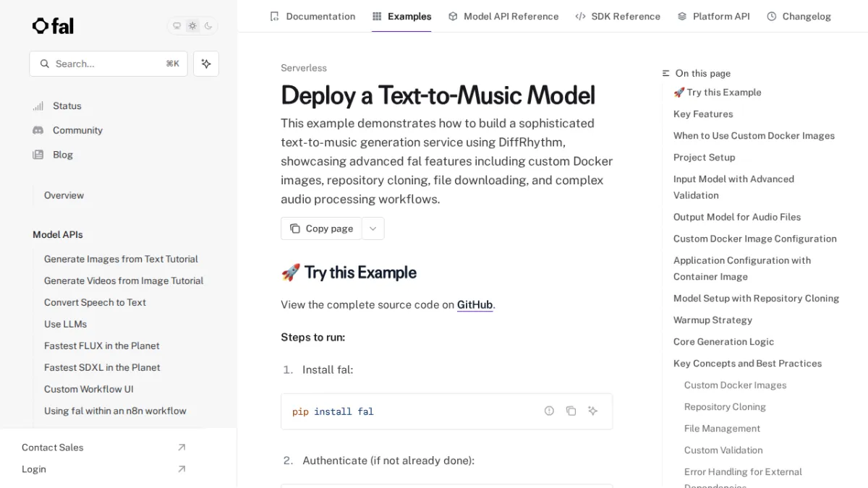Open Fastest FLUX in the Planet
Image resolution: width=868 pixels, height=488 pixels.
click(x=101, y=346)
